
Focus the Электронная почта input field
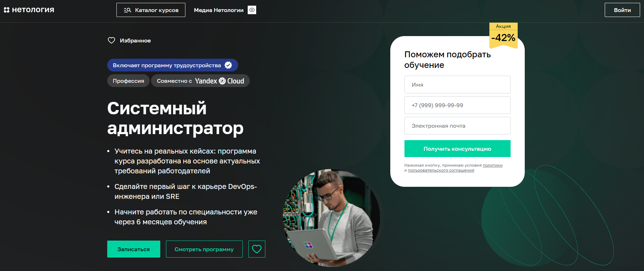458,126
